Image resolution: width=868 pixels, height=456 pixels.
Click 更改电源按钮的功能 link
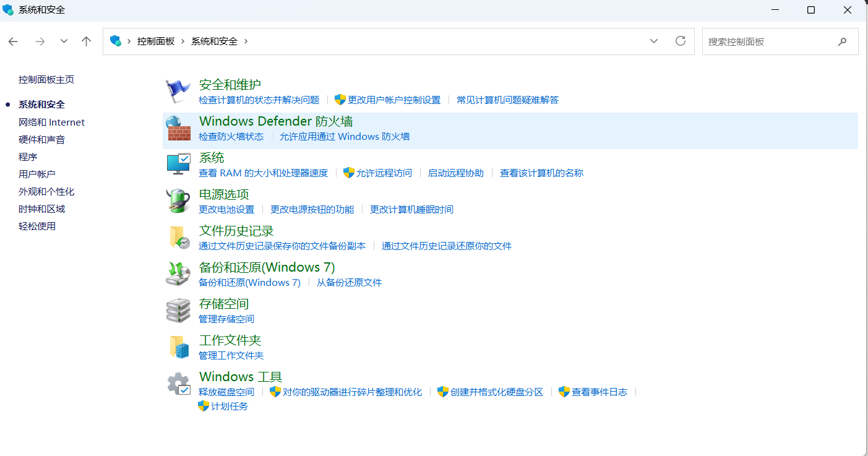[312, 209]
